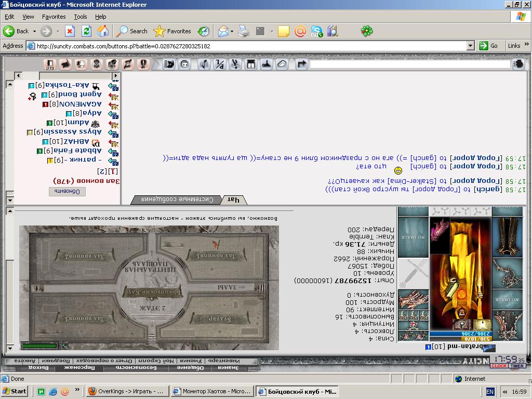Click the broom clear-chat icon
The width and height of the screenshot is (532, 399).
click(x=267, y=64)
